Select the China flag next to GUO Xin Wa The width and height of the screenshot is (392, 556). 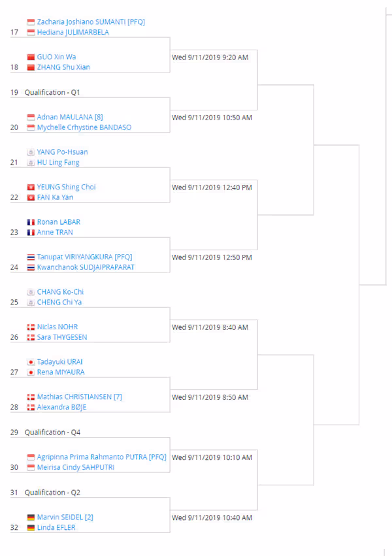(x=31, y=57)
